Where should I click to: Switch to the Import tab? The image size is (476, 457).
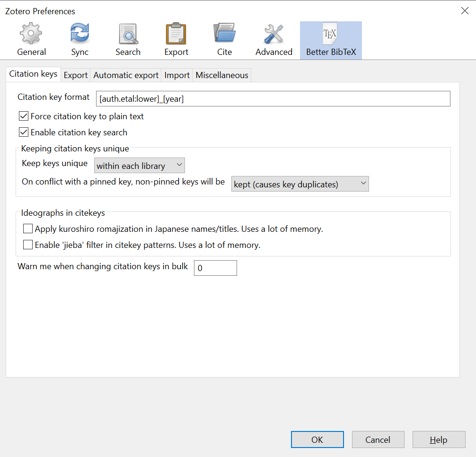pos(177,75)
